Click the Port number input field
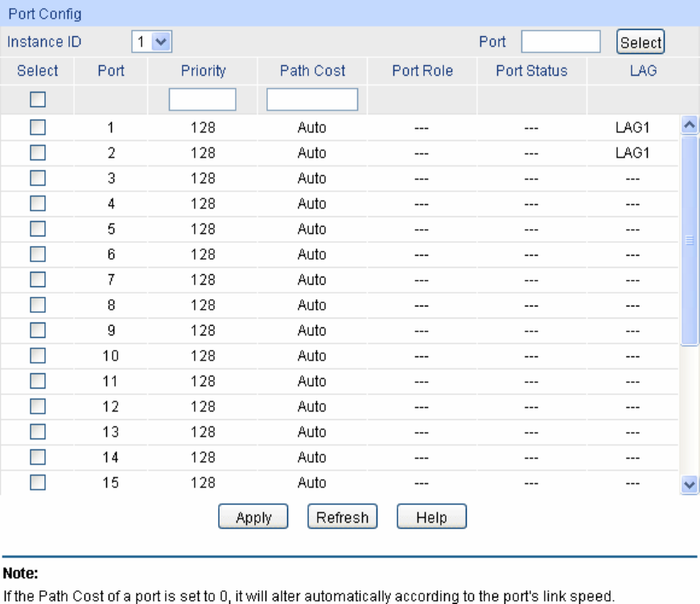 point(561,42)
